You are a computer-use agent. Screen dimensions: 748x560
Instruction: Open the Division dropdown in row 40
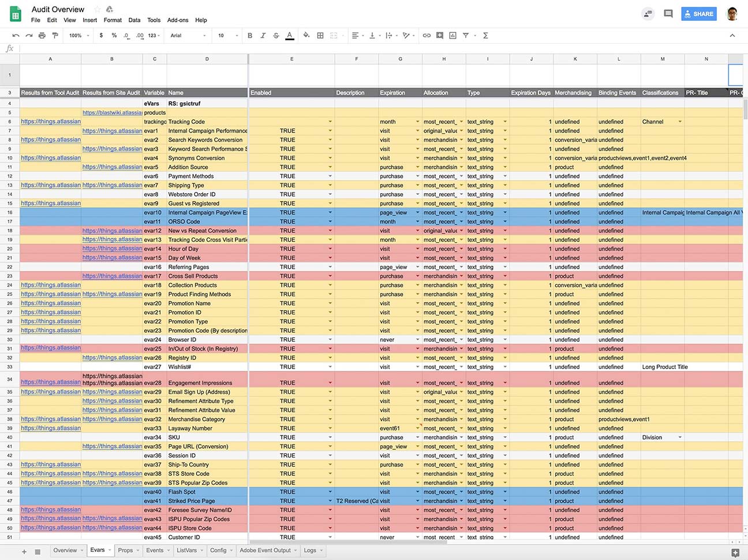[x=680, y=437]
